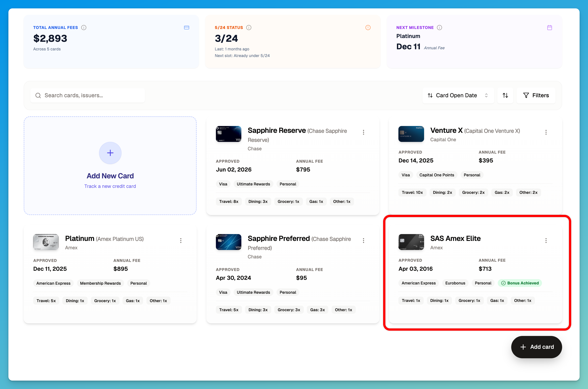Image resolution: width=588 pixels, height=389 pixels.
Task: Open Platinum card three-dot menu
Action: [x=181, y=240]
